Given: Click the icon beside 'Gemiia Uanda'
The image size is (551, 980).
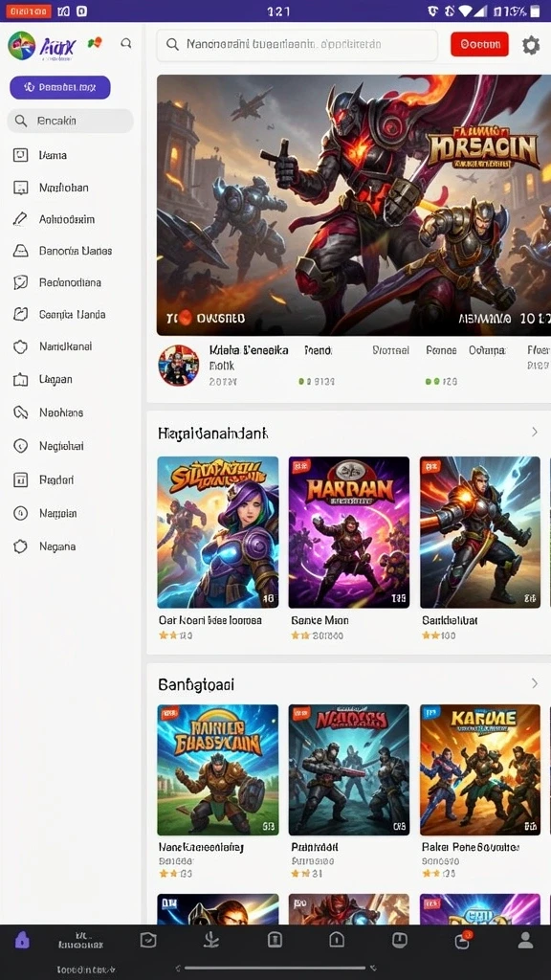Looking at the screenshot, I should (21, 314).
